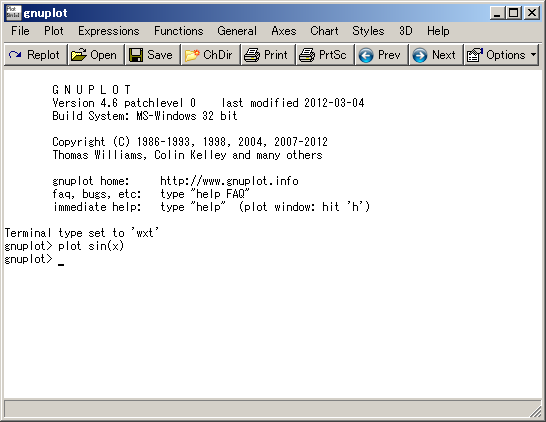Go back with the Prev arrow icon
The width and height of the screenshot is (546, 422).
(x=366, y=55)
